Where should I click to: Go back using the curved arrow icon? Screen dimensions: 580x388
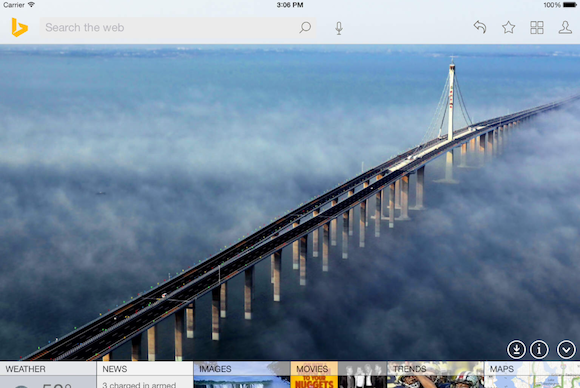coord(480,27)
